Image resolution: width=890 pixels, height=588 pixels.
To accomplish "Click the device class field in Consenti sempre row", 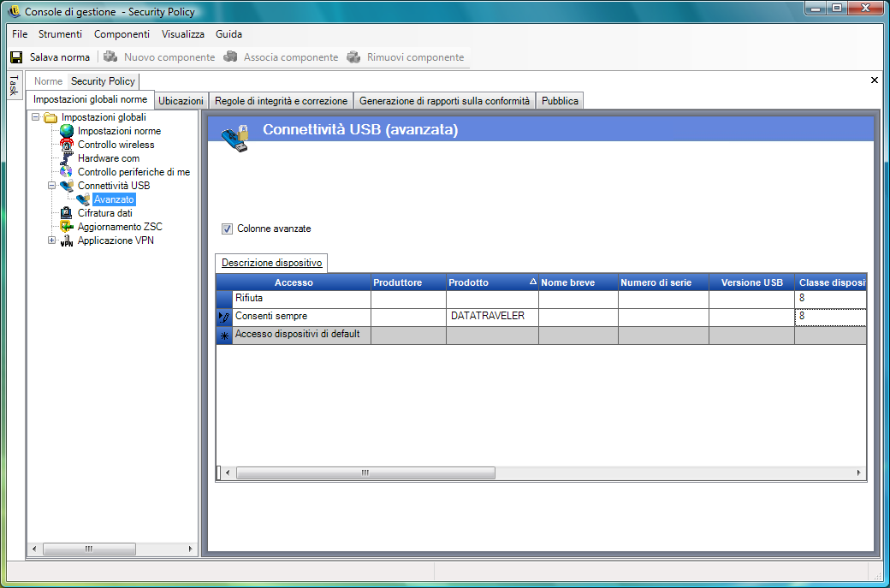I will (831, 318).
